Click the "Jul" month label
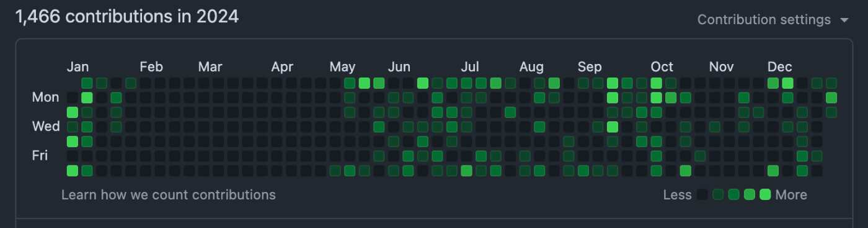 (470, 66)
